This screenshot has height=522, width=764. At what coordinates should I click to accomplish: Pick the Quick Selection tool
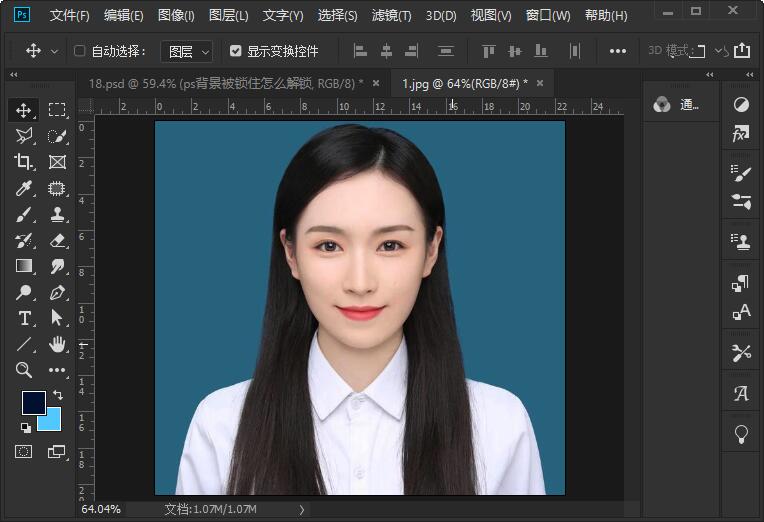coord(57,136)
